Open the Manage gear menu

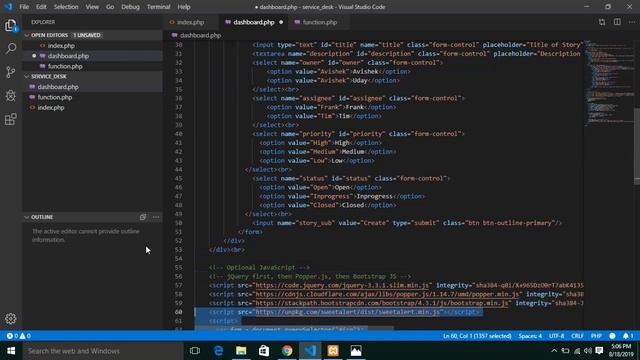[x=11, y=318]
